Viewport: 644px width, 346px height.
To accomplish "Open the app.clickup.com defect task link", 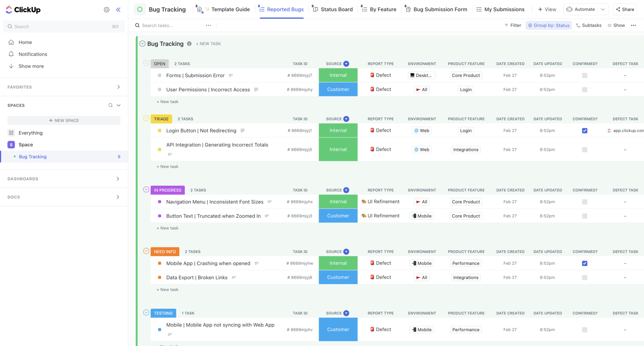I will pos(627,131).
